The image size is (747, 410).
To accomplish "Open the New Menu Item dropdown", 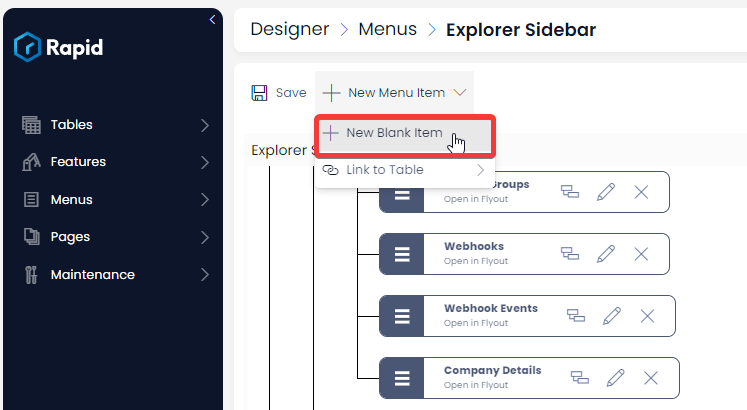I will click(x=394, y=92).
